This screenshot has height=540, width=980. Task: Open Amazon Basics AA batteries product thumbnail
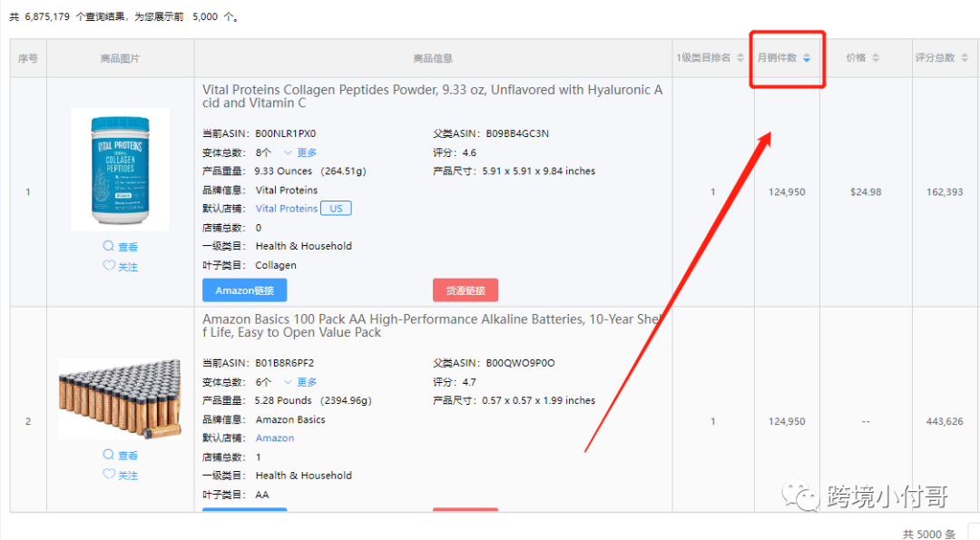tap(120, 398)
